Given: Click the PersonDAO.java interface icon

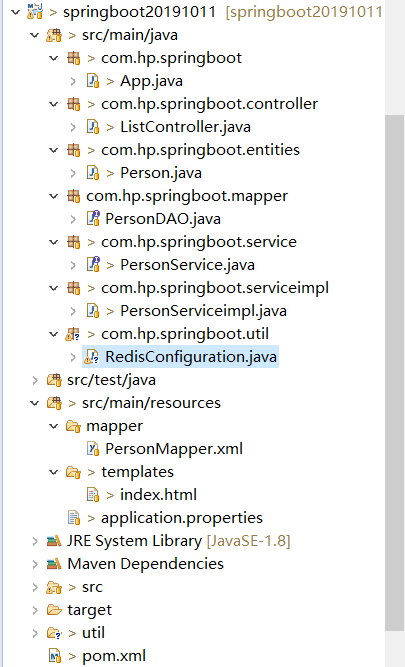Looking at the screenshot, I should click(x=93, y=218).
